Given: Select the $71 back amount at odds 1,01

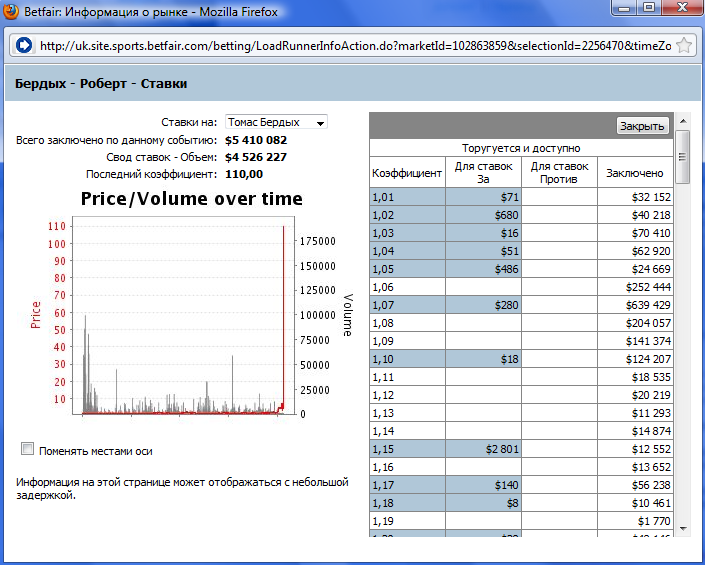Looking at the screenshot, I should pyautogui.click(x=484, y=198).
